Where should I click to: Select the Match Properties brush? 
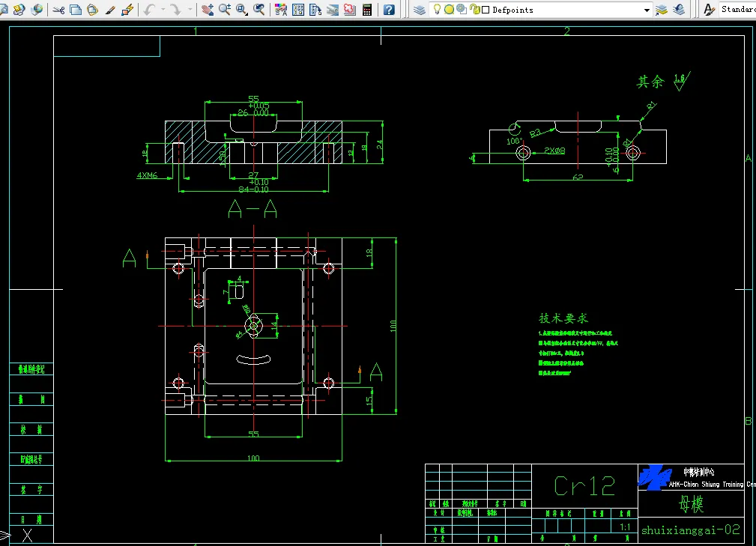[110, 9]
